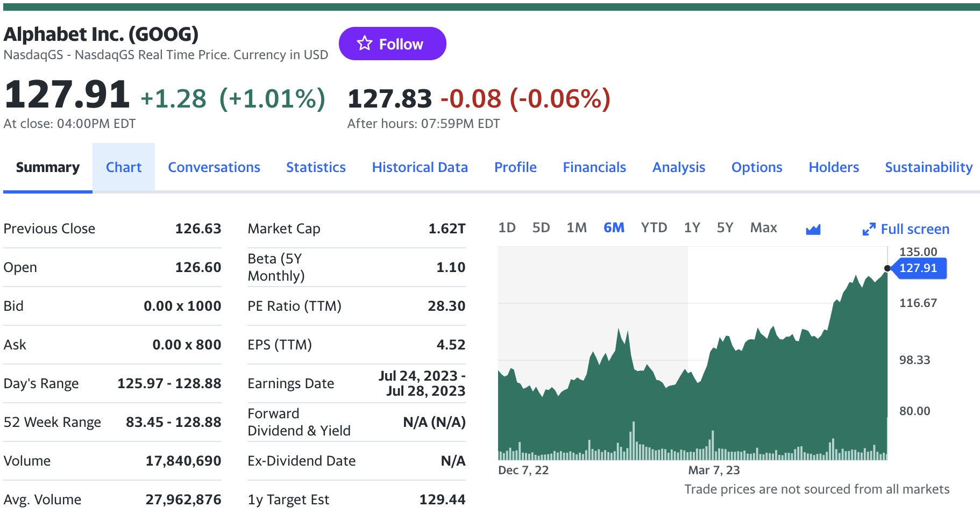The height and width of the screenshot is (514, 980).
Task: Open the Historical Data tab
Action: coord(420,167)
